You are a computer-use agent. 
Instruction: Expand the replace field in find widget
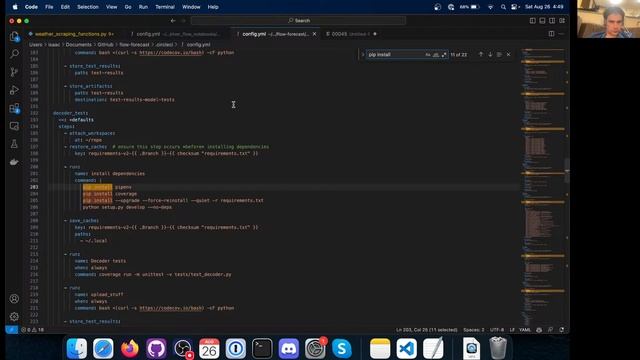[x=362, y=55]
